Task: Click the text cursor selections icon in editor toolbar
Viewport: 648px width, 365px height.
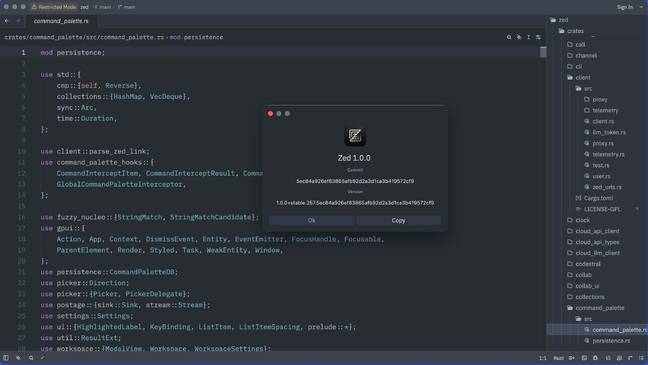Action: click(x=528, y=37)
